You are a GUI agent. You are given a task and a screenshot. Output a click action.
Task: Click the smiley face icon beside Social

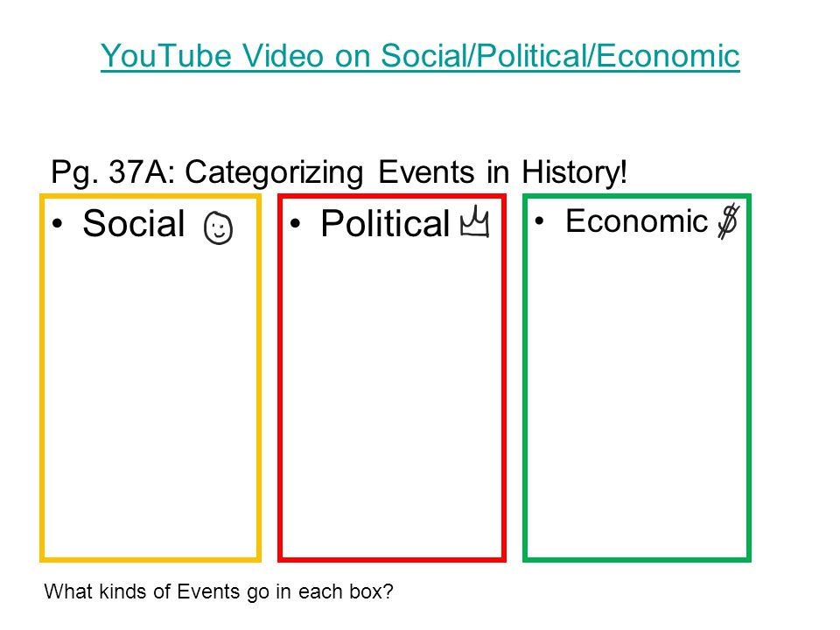[x=218, y=228]
